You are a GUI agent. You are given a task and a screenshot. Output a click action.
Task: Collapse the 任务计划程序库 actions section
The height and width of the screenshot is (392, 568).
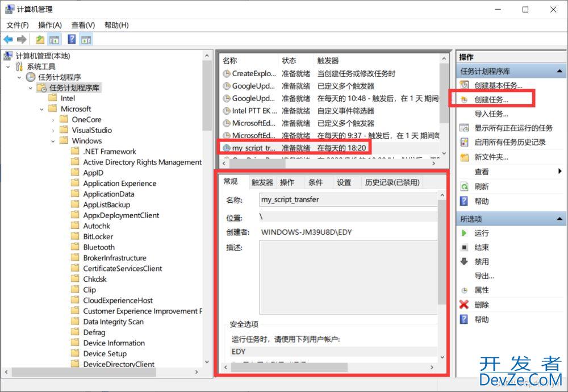(559, 71)
